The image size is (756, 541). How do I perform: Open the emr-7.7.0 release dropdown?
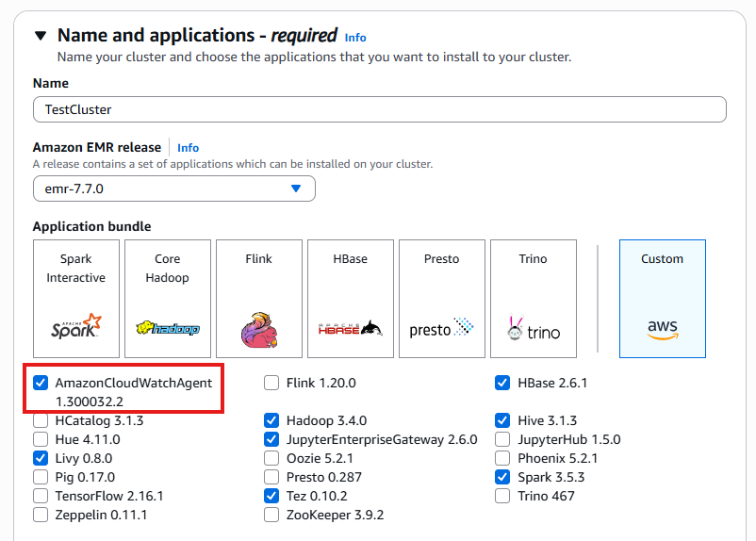(173, 189)
